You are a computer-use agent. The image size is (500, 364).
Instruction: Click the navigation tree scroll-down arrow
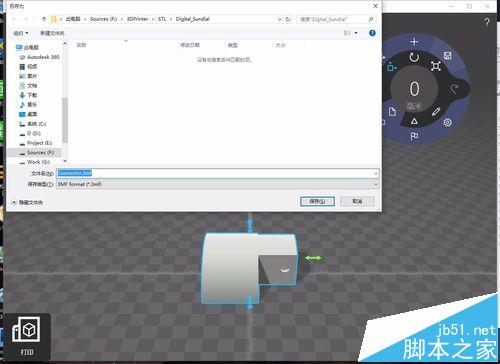[65, 161]
